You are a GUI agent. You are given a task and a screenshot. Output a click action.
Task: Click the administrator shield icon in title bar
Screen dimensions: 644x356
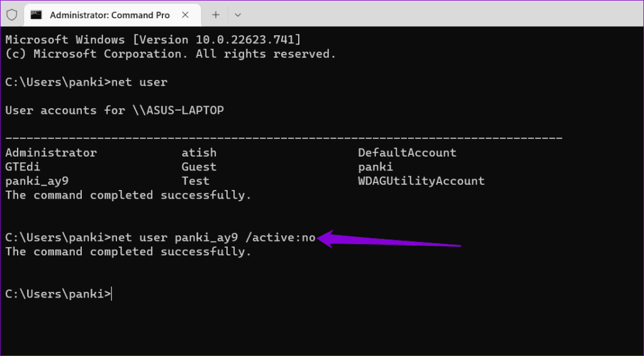click(12, 15)
